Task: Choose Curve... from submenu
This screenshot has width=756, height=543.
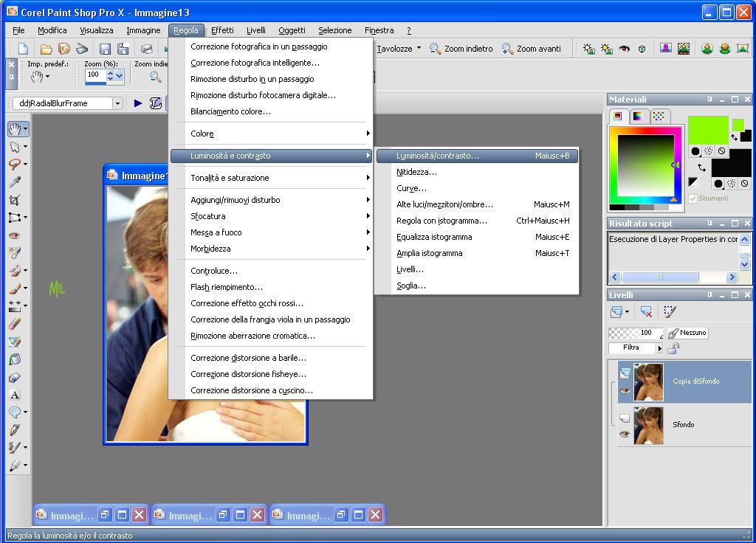Action: click(477, 188)
